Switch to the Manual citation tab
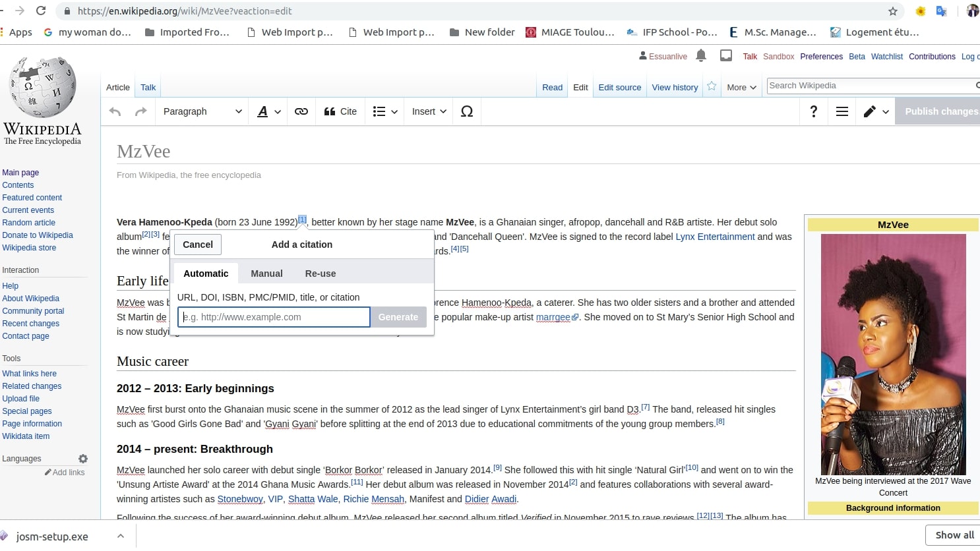This screenshot has width=980, height=551. pos(266,274)
